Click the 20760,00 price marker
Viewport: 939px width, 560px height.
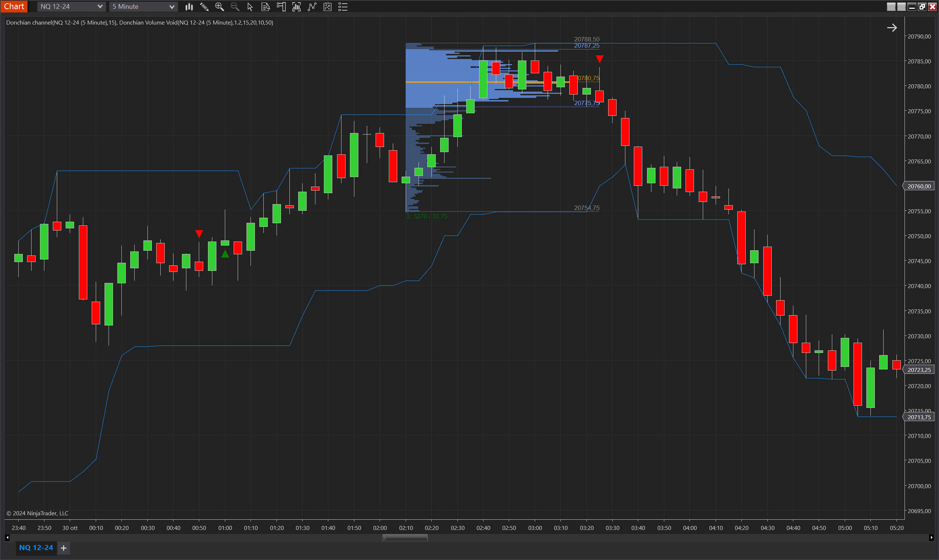[x=919, y=186]
